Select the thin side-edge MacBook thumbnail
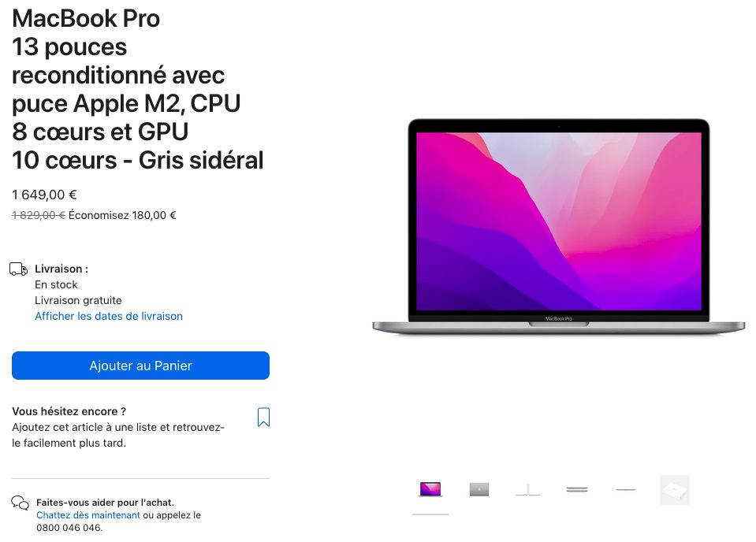Viewport: 756px width, 542px height. [626, 489]
